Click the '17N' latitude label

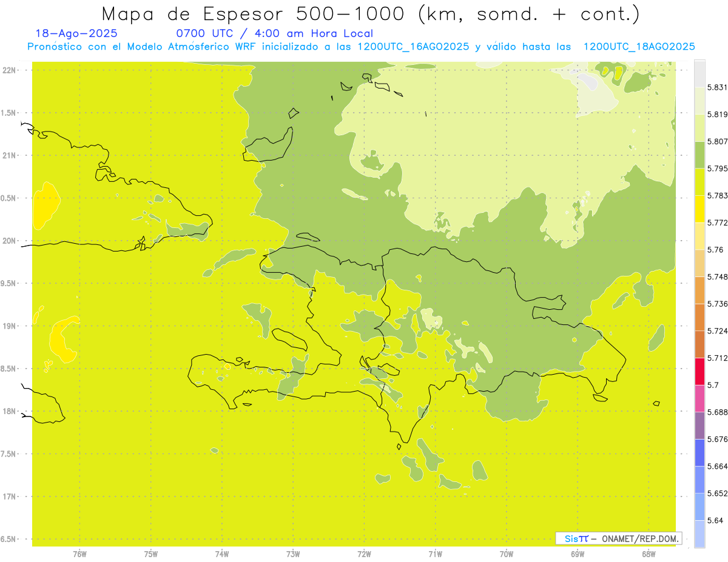click(9, 497)
